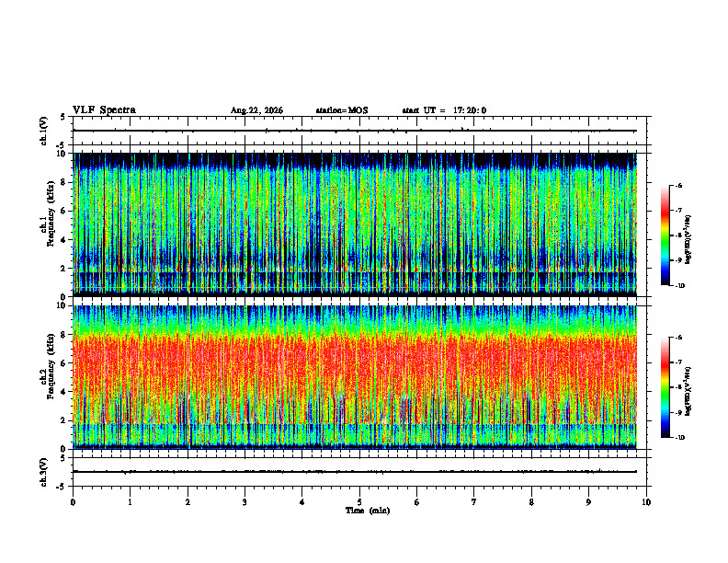728x563 pixels.
Task: Select the -6 label on ch.1 colorbar
Action: pyautogui.click(x=678, y=185)
